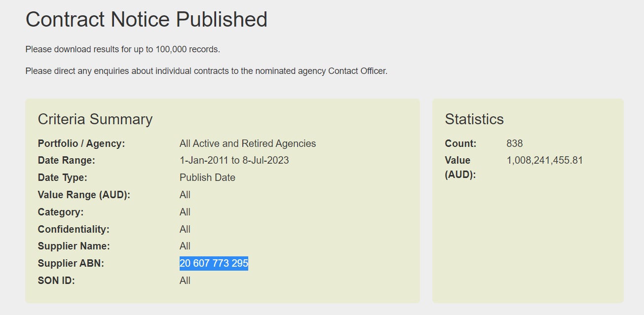This screenshot has height=315, width=644.
Task: Click the download results records notice text
Action: [x=122, y=49]
